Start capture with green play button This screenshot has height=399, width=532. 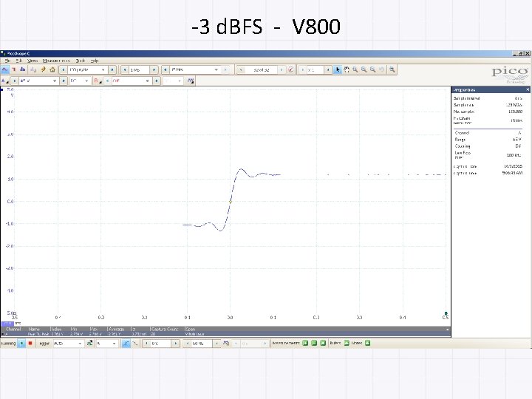point(21,344)
